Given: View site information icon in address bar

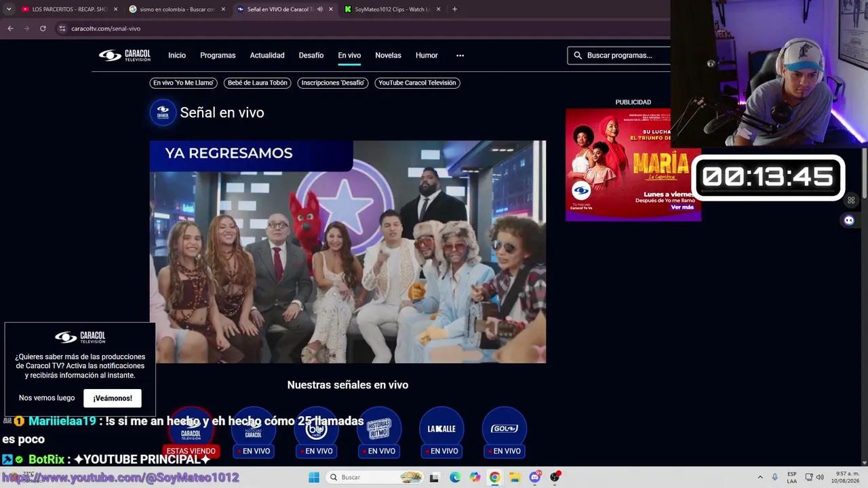Looking at the screenshot, I should tap(62, 28).
